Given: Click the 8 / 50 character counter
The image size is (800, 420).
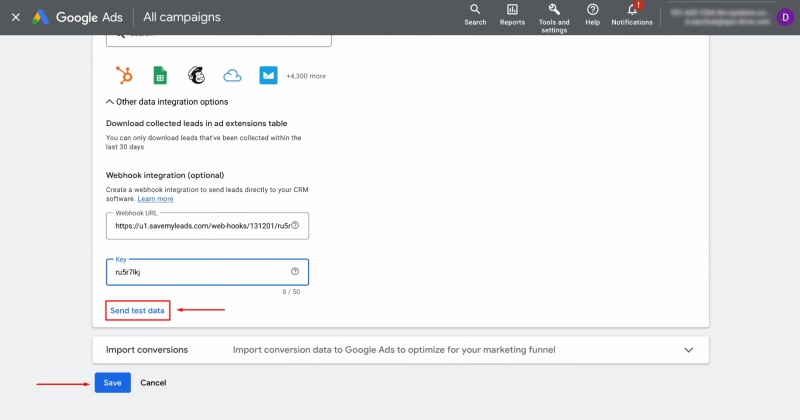Looking at the screenshot, I should point(291,292).
